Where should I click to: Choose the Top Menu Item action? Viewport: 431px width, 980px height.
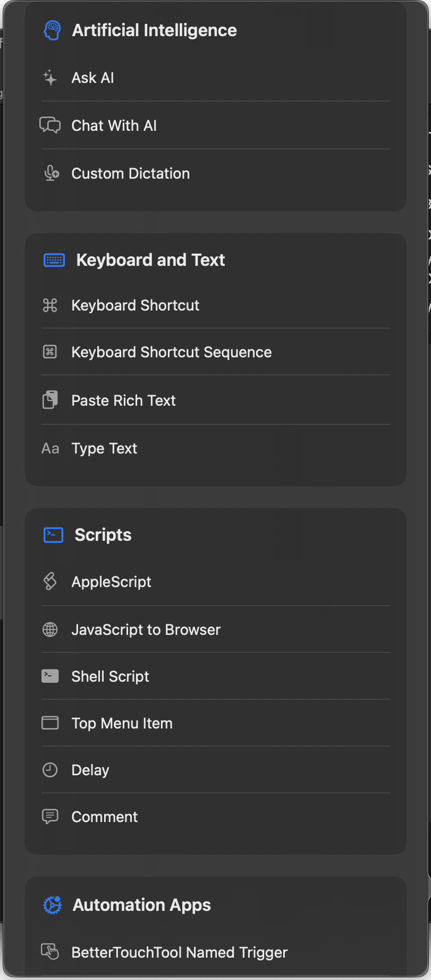coord(122,723)
